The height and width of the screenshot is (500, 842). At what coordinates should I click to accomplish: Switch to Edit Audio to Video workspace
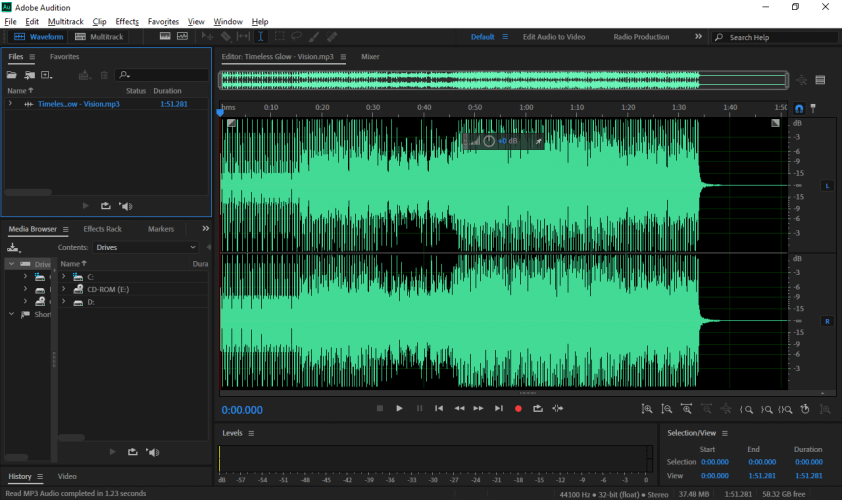pos(554,37)
